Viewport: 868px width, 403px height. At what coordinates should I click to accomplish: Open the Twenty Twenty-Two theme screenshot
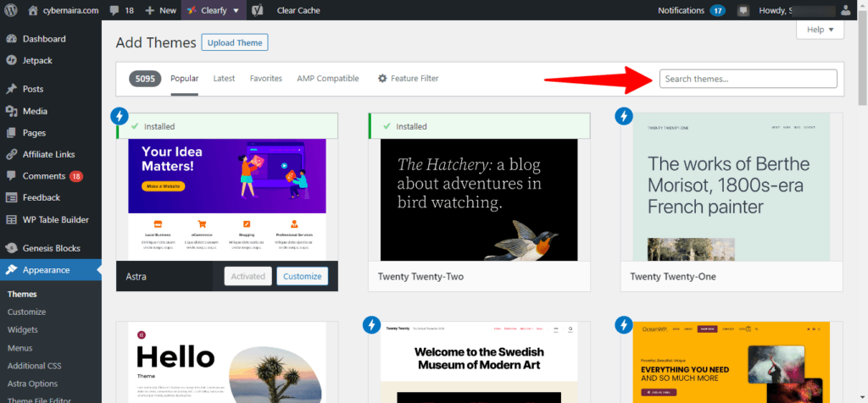[479, 200]
